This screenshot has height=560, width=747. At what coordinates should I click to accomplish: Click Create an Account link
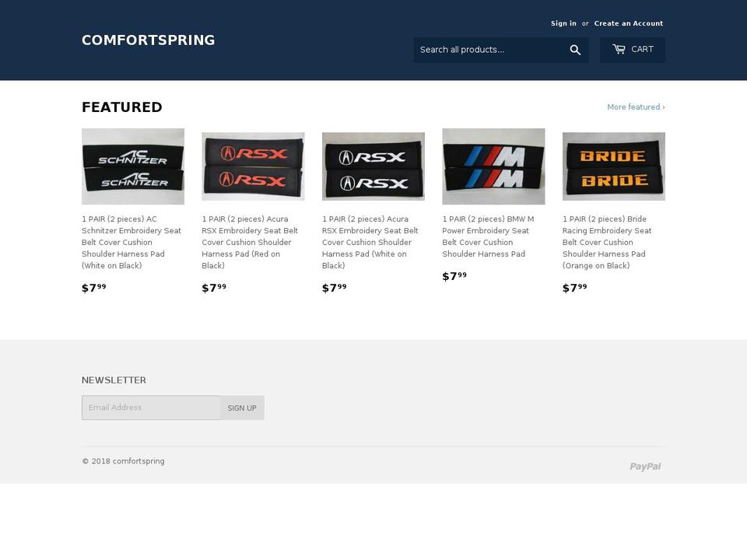click(x=629, y=23)
